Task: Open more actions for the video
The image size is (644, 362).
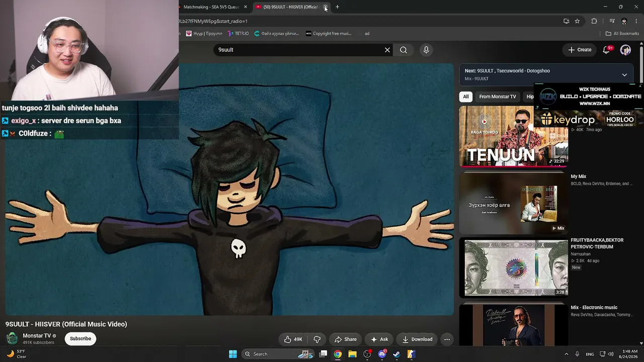Action: coord(447,339)
